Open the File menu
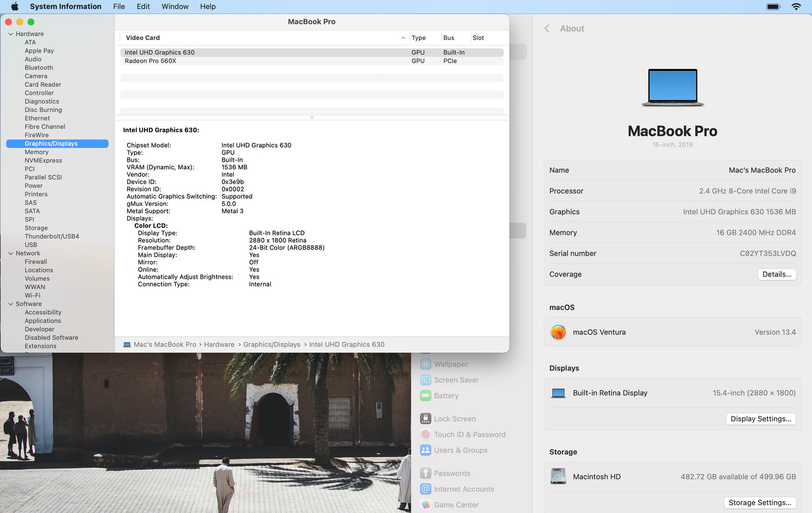 click(119, 7)
